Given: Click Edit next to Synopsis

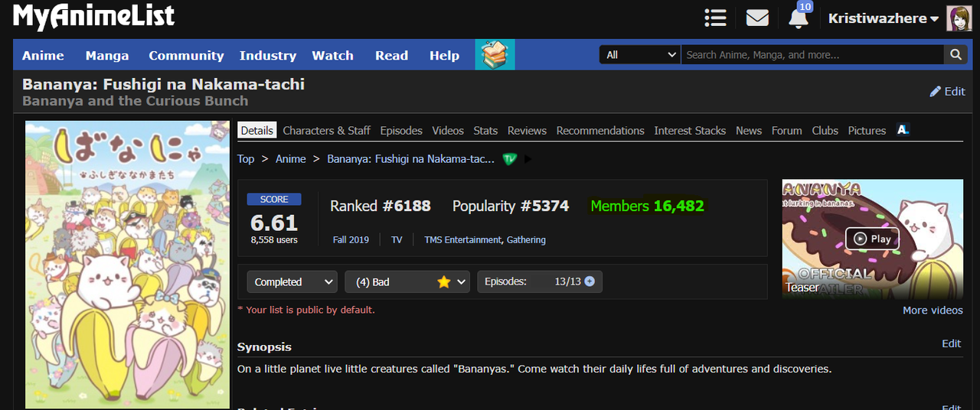Looking at the screenshot, I should [952, 343].
